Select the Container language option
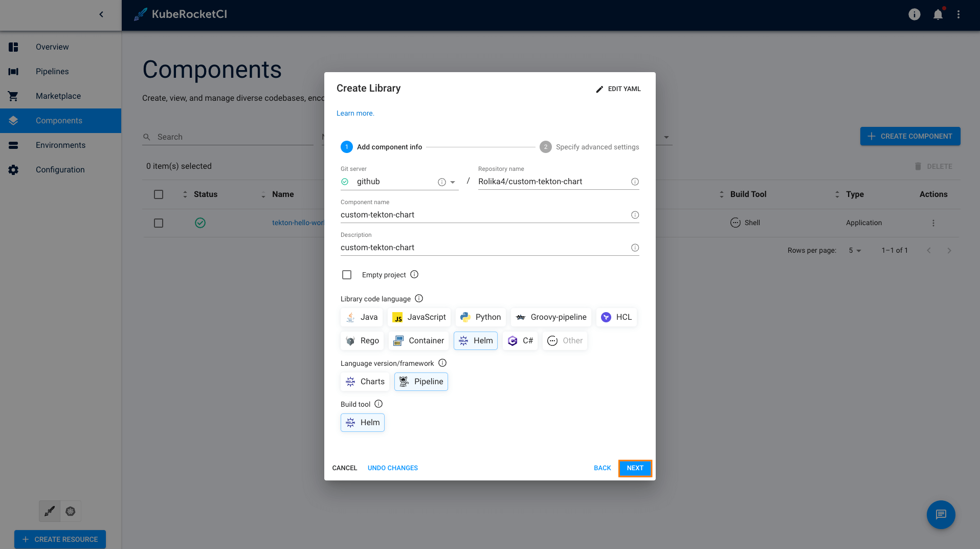The image size is (980, 549). point(418,340)
